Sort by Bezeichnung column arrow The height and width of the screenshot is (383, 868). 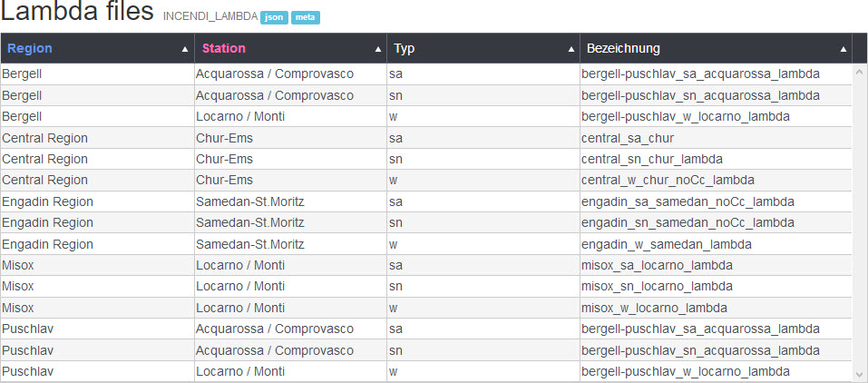pyautogui.click(x=844, y=49)
